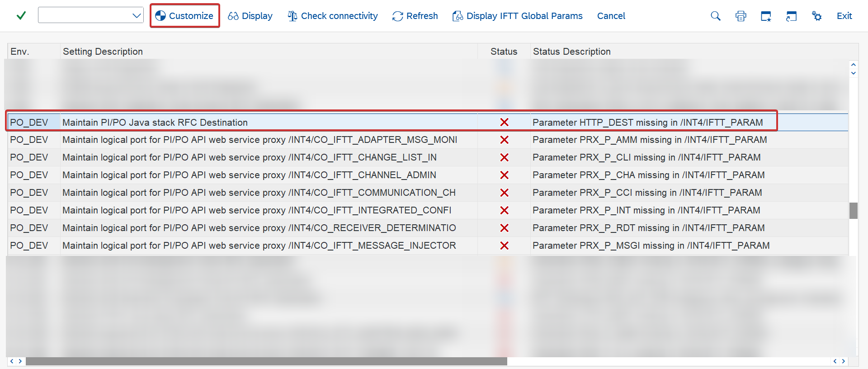
Task: Click the green checkmark confirm icon
Action: tap(21, 16)
